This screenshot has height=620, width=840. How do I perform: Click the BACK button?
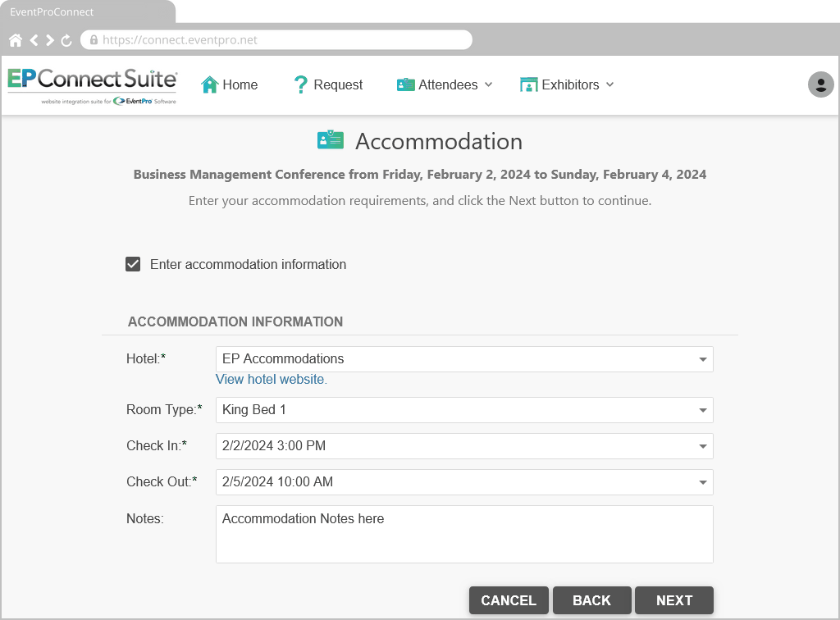(592, 600)
